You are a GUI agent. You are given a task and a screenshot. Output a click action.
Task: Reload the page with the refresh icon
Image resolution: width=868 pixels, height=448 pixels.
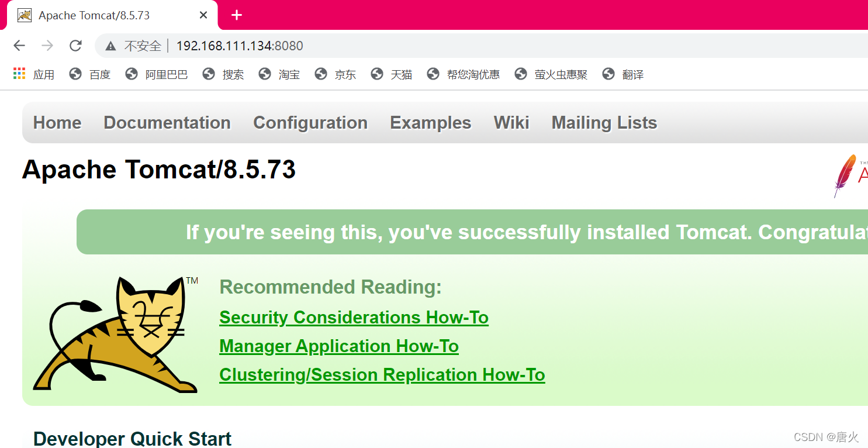pyautogui.click(x=75, y=46)
